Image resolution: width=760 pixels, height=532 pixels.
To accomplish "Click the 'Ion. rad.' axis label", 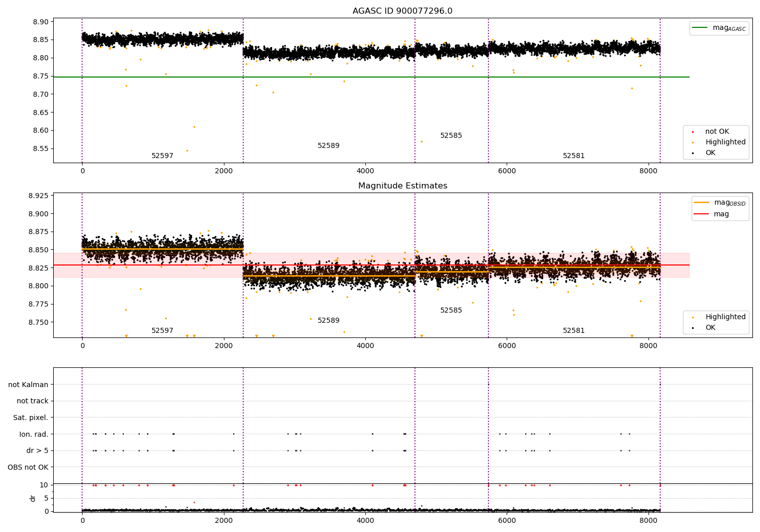I will (34, 435).
